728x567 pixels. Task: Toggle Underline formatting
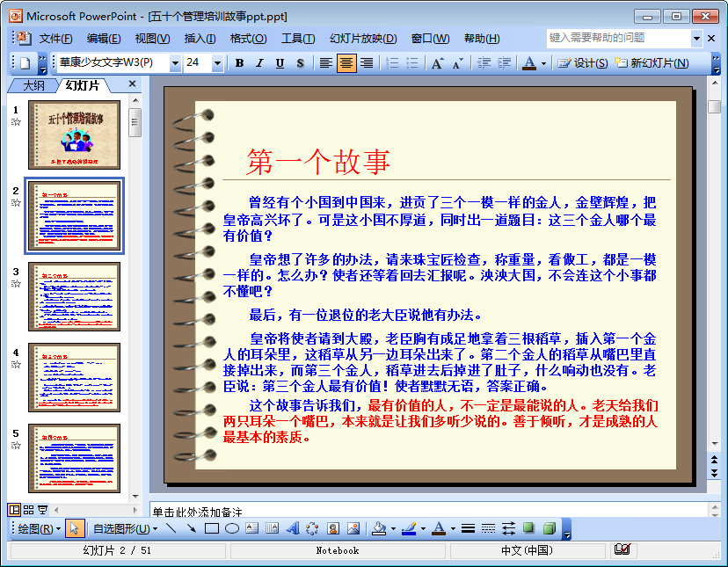tap(280, 63)
